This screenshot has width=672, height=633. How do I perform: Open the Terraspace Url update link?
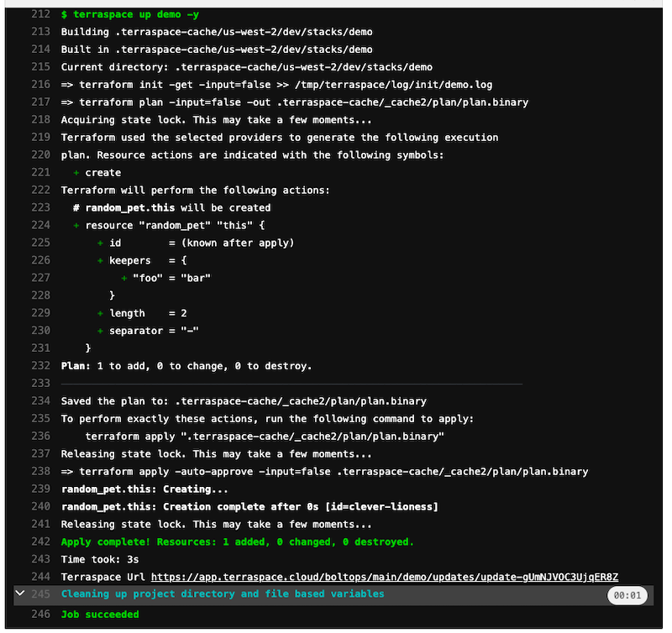coord(385,577)
